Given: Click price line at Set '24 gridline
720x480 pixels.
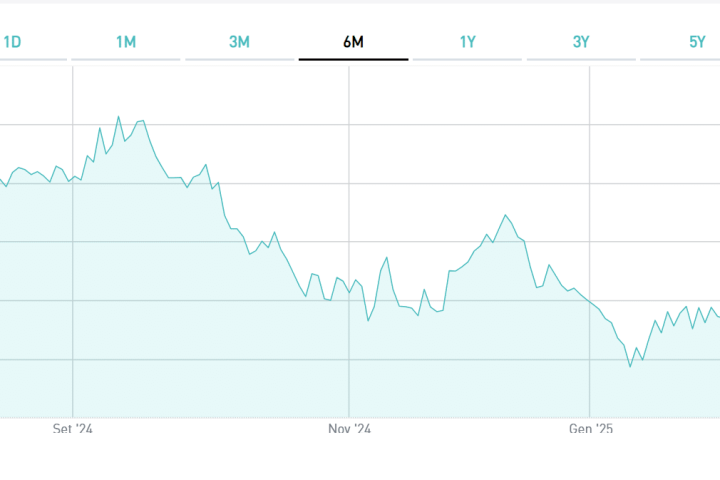Looking at the screenshot, I should coord(73,177).
